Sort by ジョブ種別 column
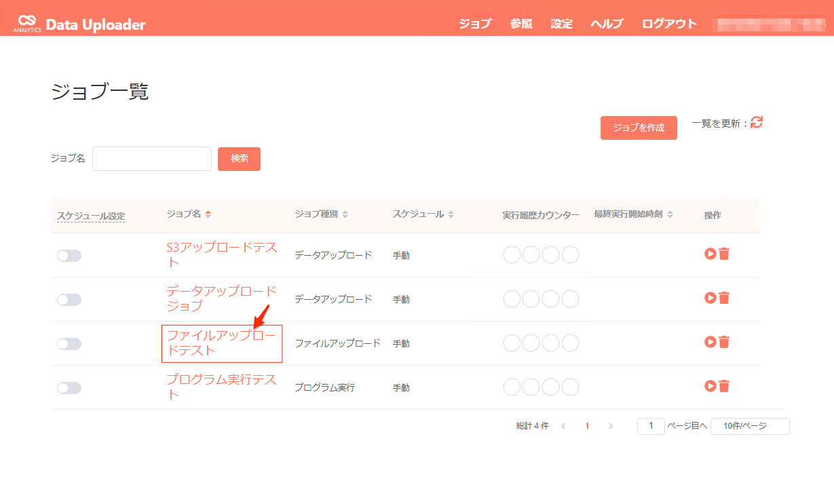Screen dimensions: 834x504 click(321, 214)
